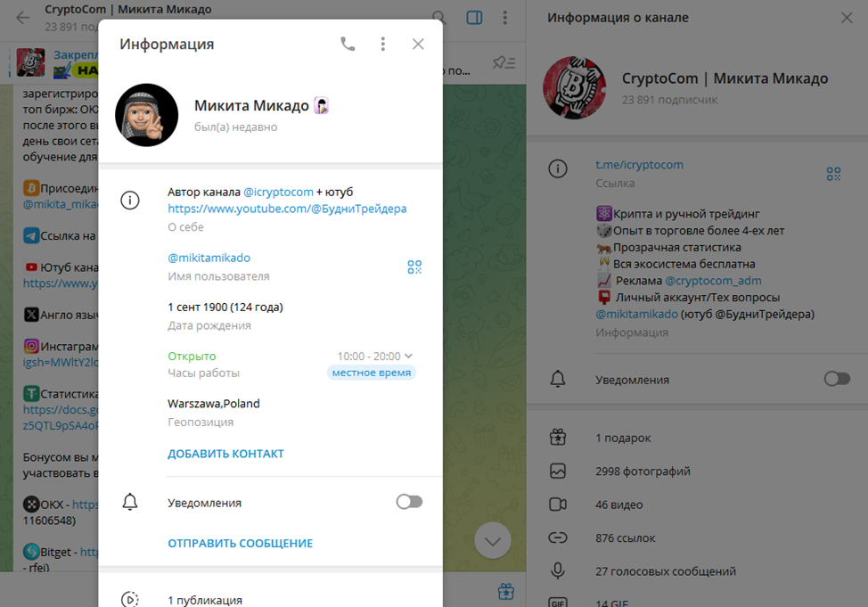This screenshot has height=607, width=868.
Task: Show QR code for @mikitamikado username
Action: point(414,267)
